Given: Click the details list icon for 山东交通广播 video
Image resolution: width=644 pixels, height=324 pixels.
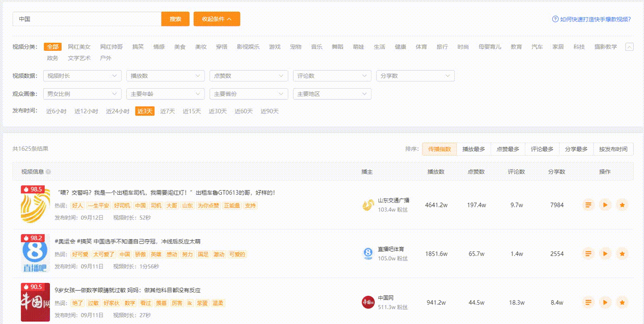Looking at the screenshot, I should [588, 205].
